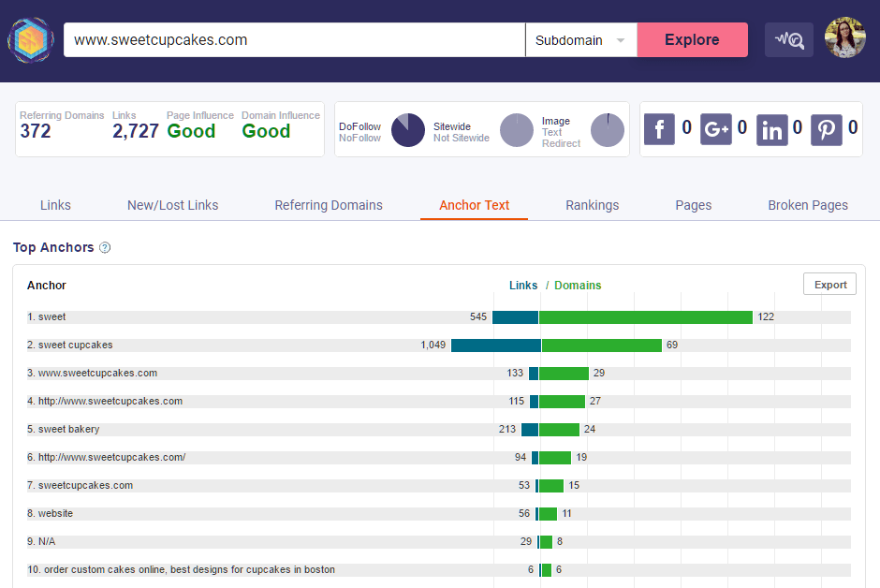
Task: Click the '3. www.sweetcupcakes.com' anchor label
Action: click(92, 373)
